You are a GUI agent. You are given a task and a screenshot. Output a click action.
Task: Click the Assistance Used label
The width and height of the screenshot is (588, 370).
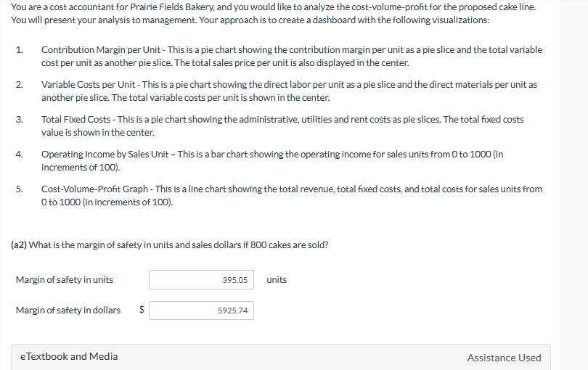(x=504, y=358)
